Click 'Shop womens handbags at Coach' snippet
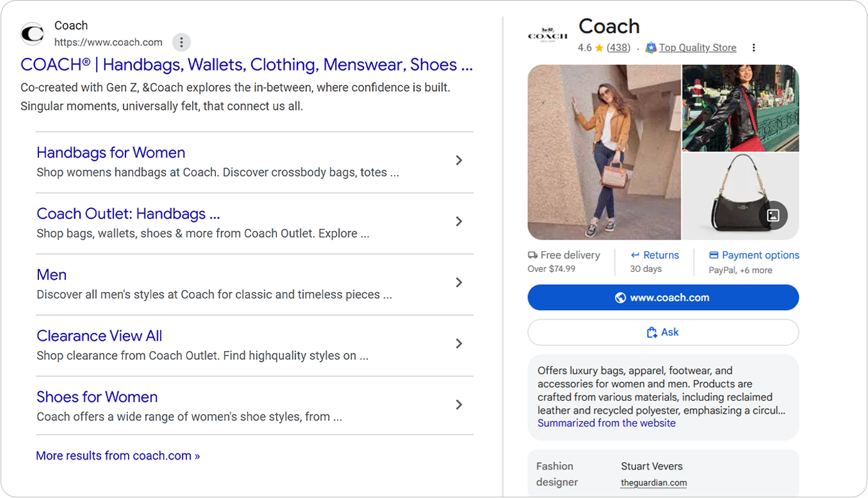The height and width of the screenshot is (498, 868). pos(218,172)
